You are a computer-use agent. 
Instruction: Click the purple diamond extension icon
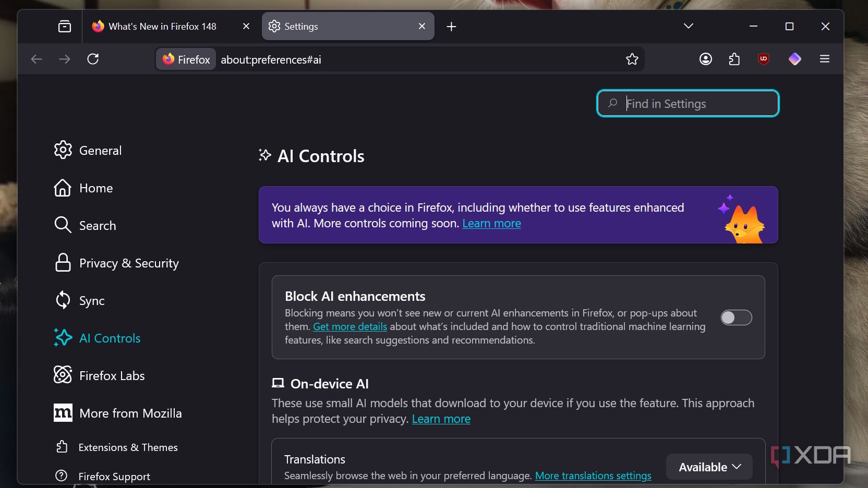794,59
